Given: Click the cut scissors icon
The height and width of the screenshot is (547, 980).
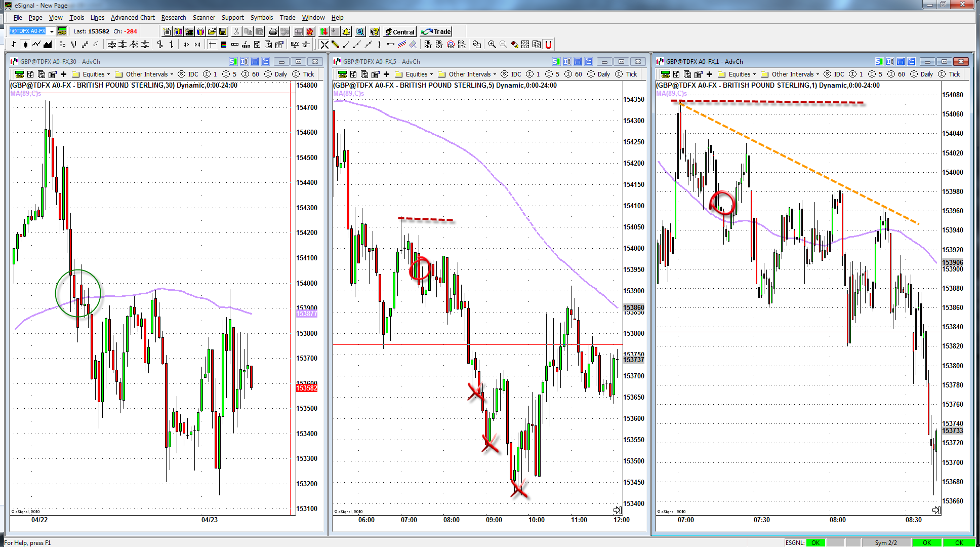Looking at the screenshot, I should tap(236, 31).
